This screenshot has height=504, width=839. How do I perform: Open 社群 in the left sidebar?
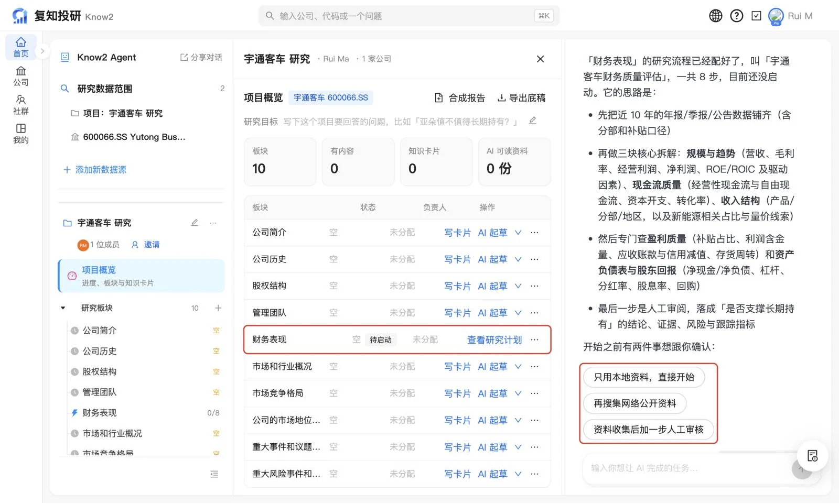pyautogui.click(x=21, y=105)
